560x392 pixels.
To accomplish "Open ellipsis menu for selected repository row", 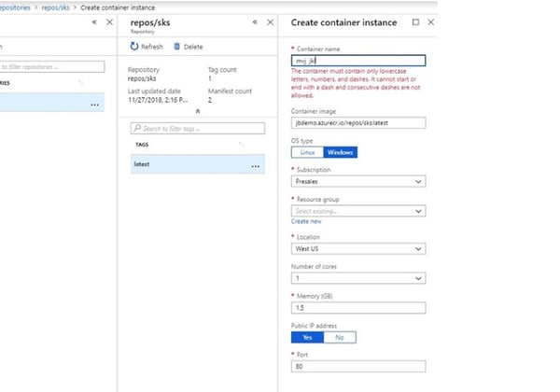I will 94,105.
